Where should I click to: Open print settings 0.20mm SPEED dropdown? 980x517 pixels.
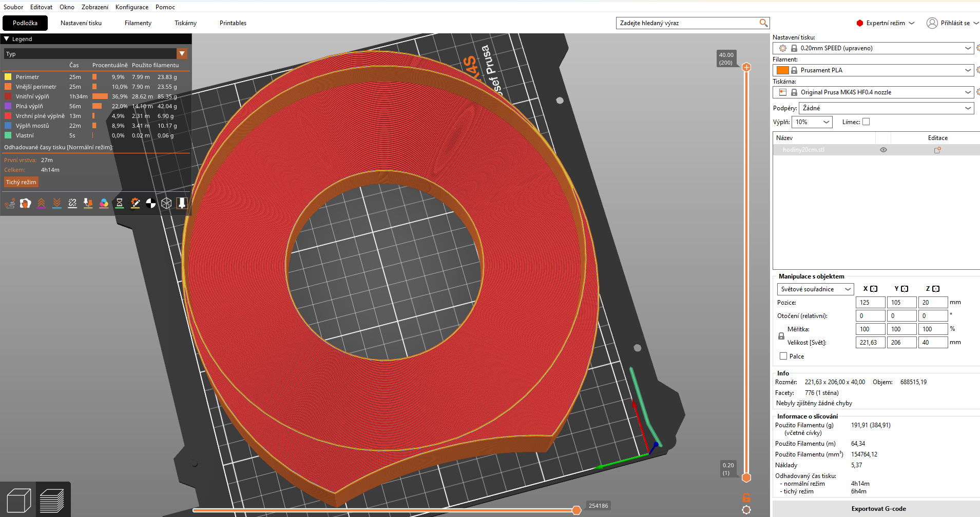(873, 48)
